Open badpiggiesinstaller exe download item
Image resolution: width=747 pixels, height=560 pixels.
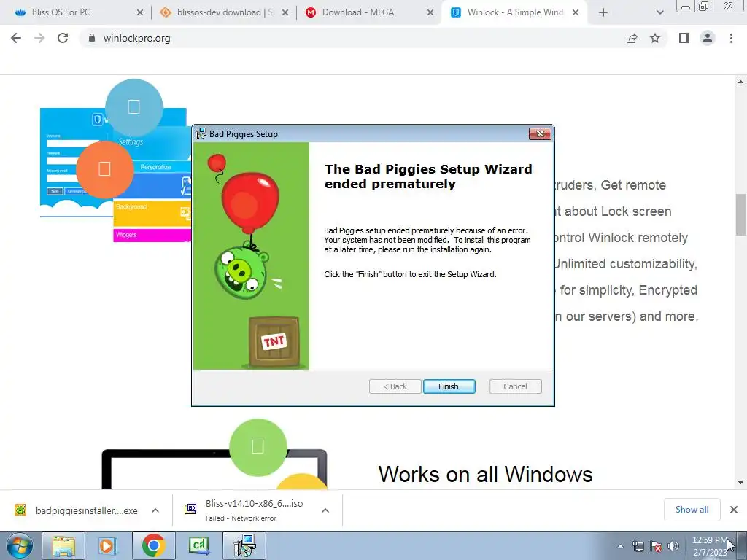(76, 510)
